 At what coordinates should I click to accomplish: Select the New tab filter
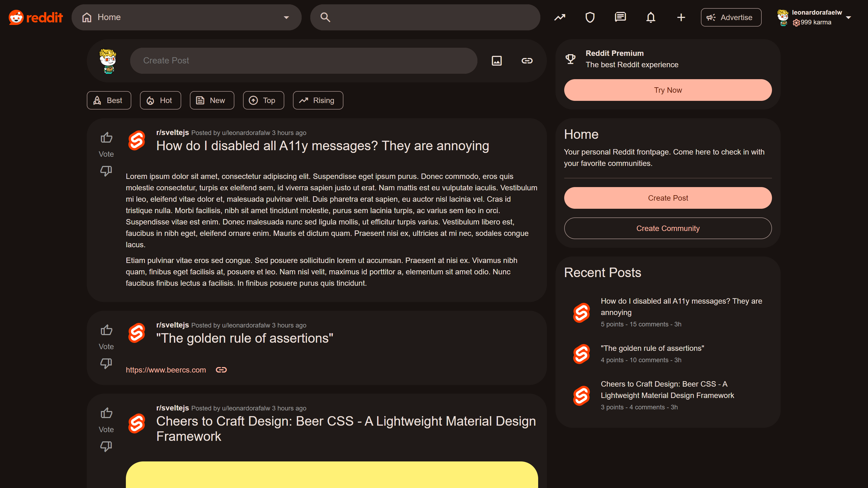point(212,100)
